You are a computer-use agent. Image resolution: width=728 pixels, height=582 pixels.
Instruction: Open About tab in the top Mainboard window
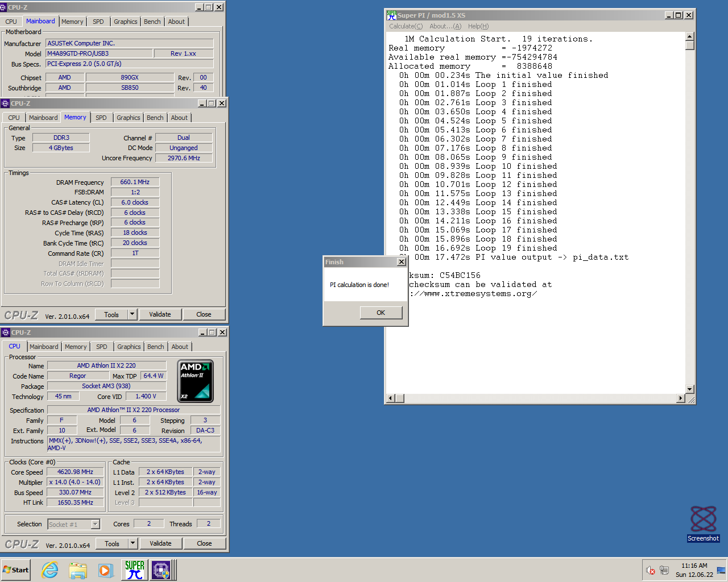176,22
